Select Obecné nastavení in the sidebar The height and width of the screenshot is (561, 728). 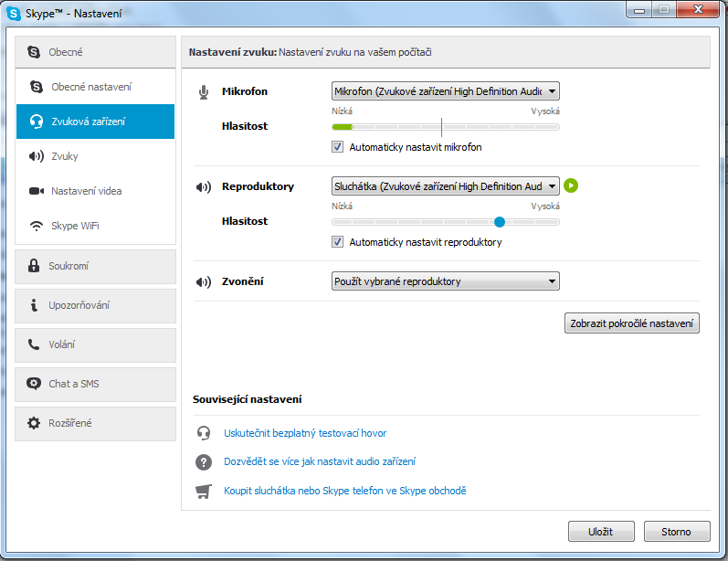tap(95, 87)
